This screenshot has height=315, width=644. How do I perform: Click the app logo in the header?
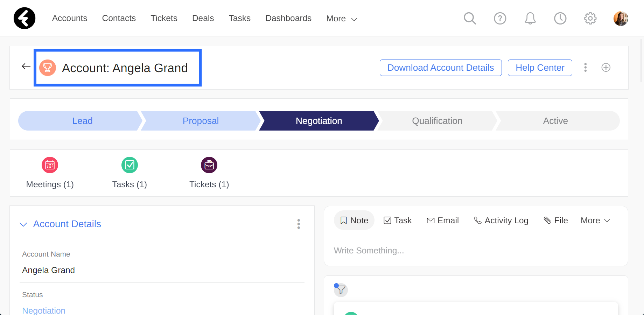[x=24, y=18]
